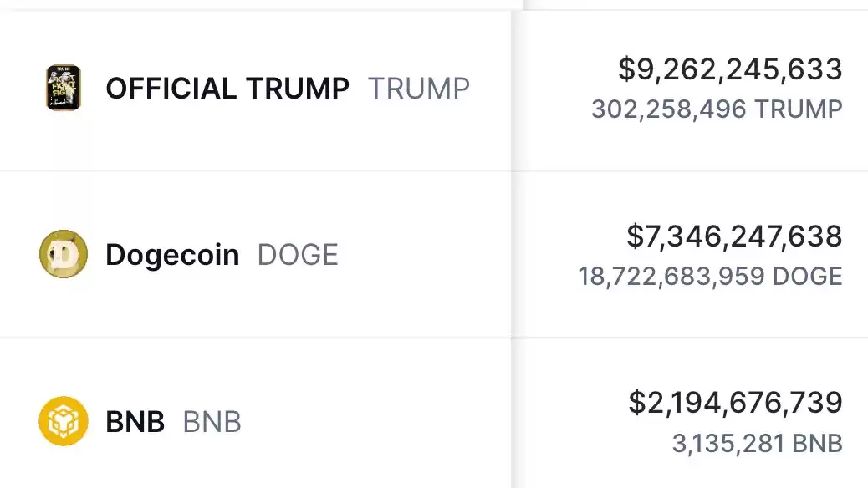Click the $9,262,245,633 value
Screen dimensions: 868x488
730,69
